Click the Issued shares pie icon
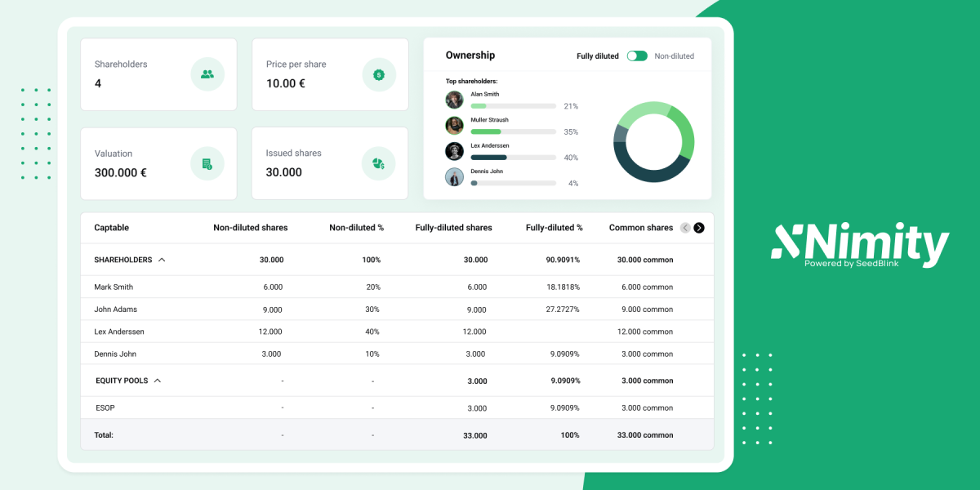This screenshot has height=490, width=980. click(x=379, y=164)
